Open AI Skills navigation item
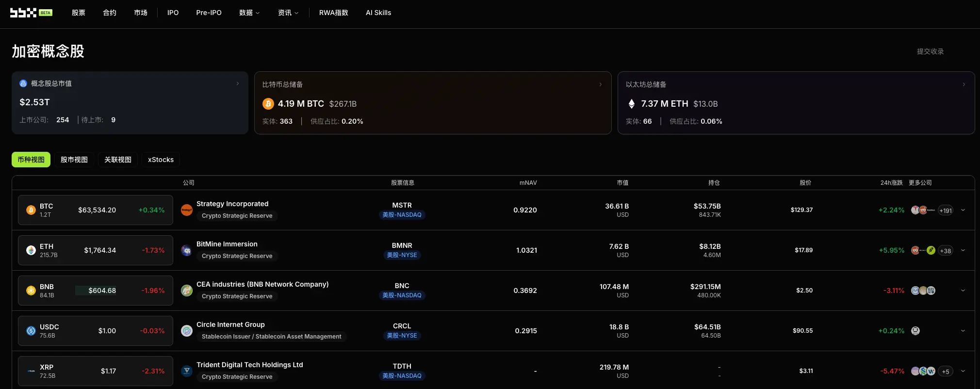The image size is (980, 389). pos(378,13)
